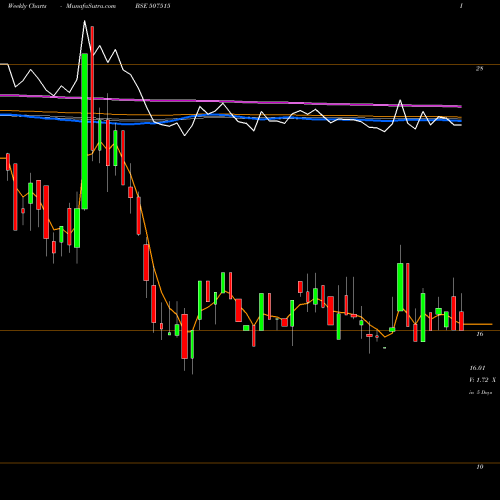Click the 10 price axis label

(479, 467)
